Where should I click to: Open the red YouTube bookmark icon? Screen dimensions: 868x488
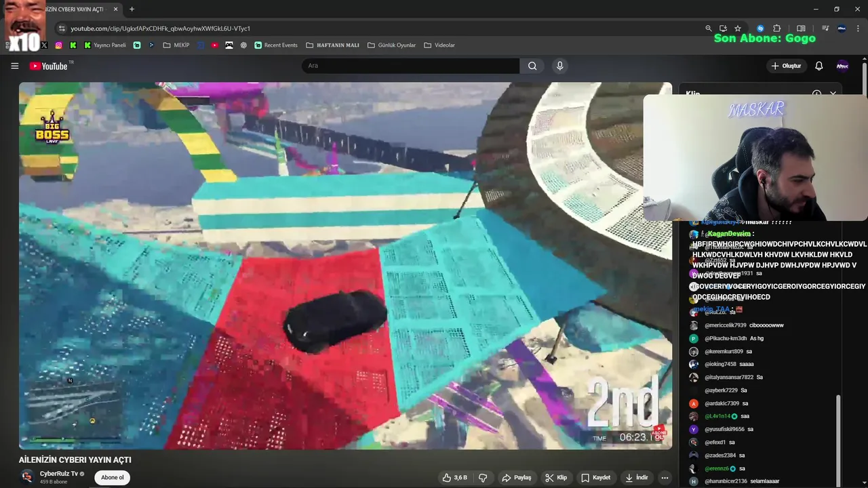(214, 45)
